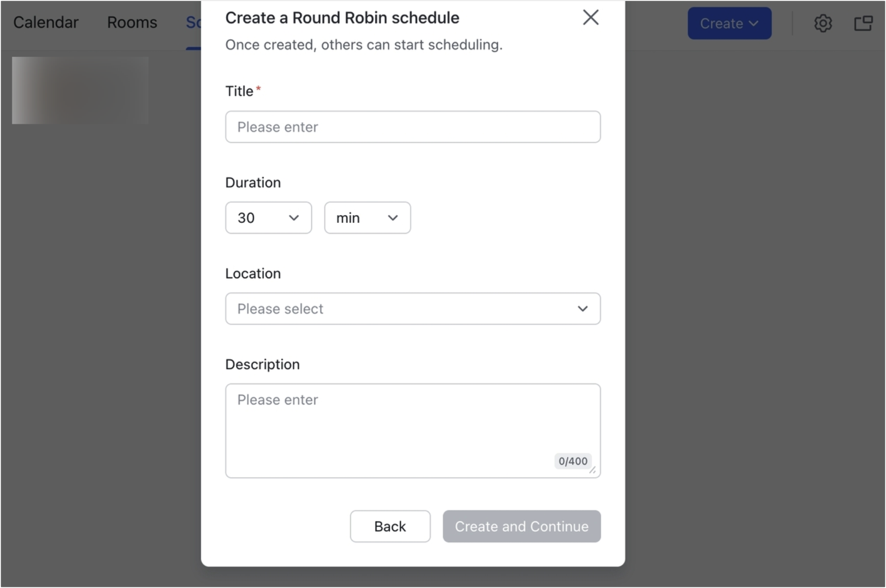The height and width of the screenshot is (588, 886).
Task: Click the Back button
Action: pyautogui.click(x=390, y=526)
